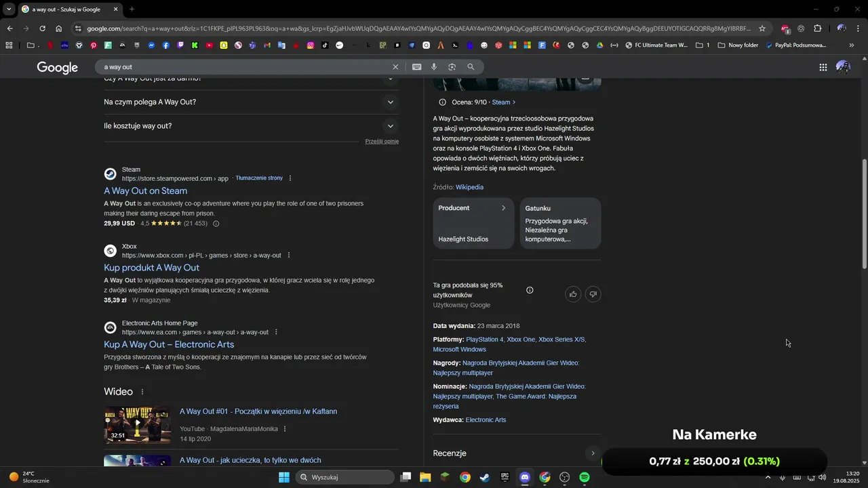Click the page vertical scrollbar
This screenshot has height=488, width=868.
tap(864, 213)
